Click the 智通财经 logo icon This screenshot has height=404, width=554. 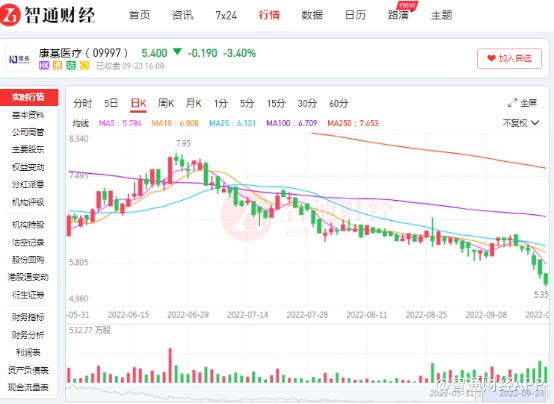click(x=10, y=15)
